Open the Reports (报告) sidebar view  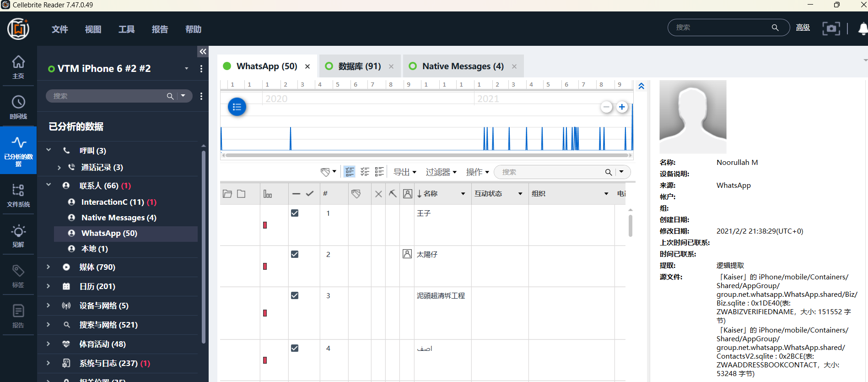[x=18, y=316]
